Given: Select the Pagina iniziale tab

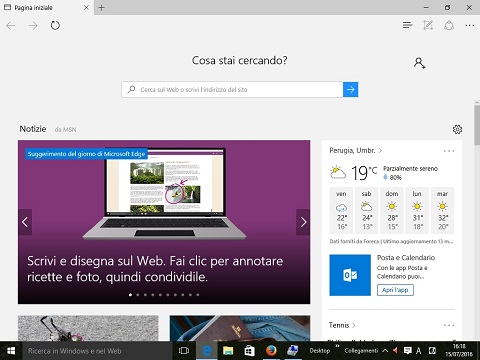Looking at the screenshot, I should (x=47, y=7).
